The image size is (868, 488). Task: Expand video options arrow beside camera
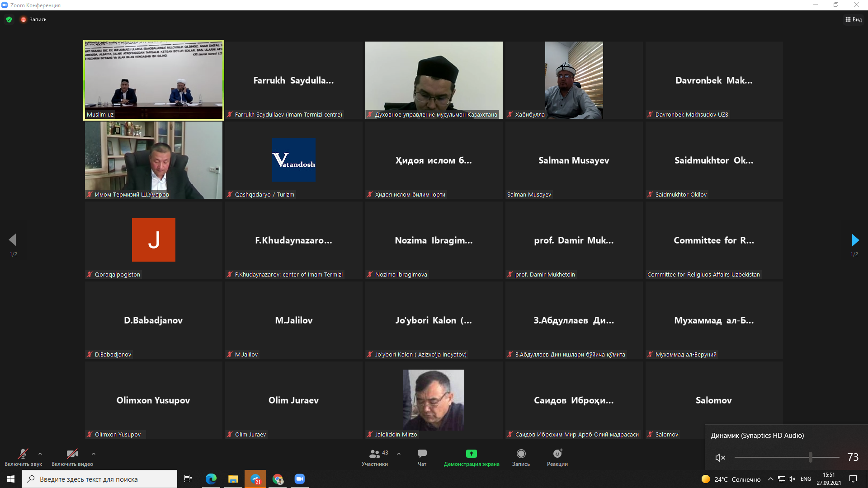tap(94, 454)
